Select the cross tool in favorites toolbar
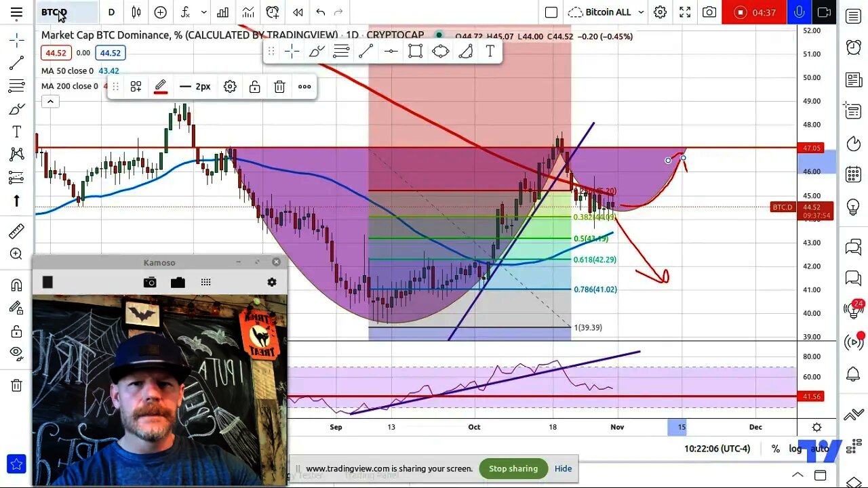The image size is (868, 488). 292,52
